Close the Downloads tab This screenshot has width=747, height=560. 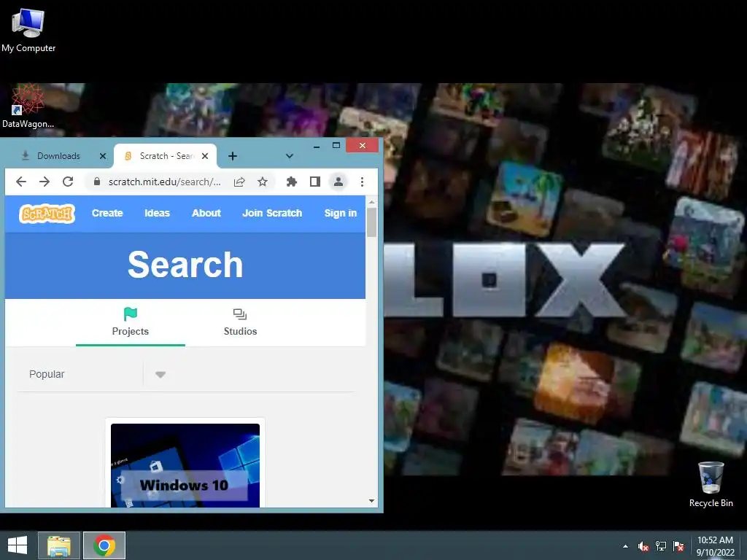click(x=102, y=156)
